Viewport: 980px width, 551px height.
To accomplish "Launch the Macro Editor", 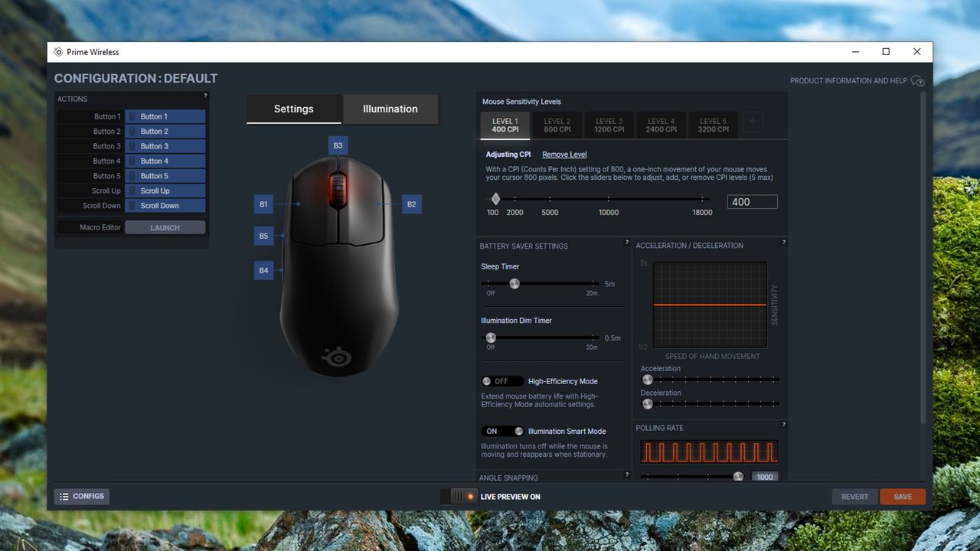I will (165, 227).
